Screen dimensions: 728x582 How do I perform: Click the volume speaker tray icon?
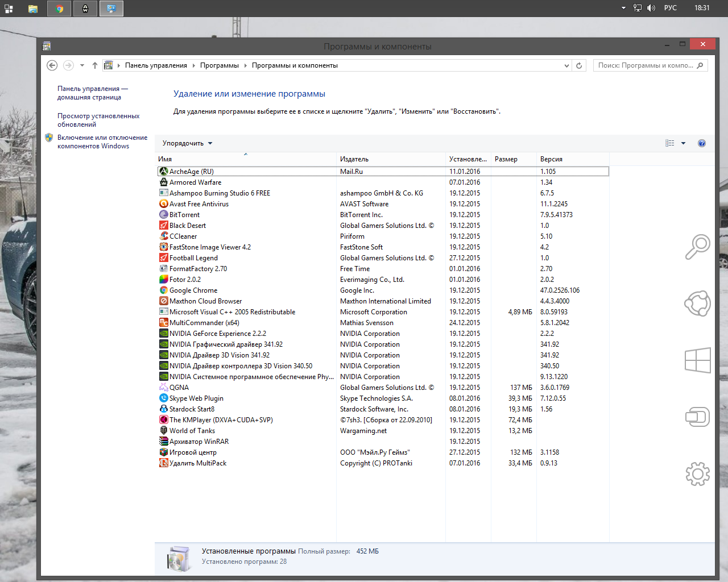(651, 8)
